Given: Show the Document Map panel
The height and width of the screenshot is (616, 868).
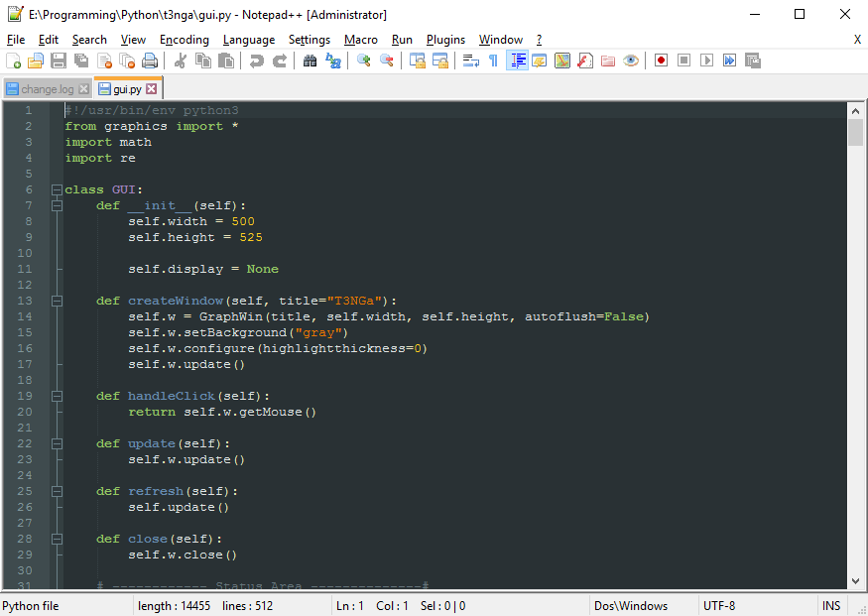Looking at the screenshot, I should pos(562,61).
